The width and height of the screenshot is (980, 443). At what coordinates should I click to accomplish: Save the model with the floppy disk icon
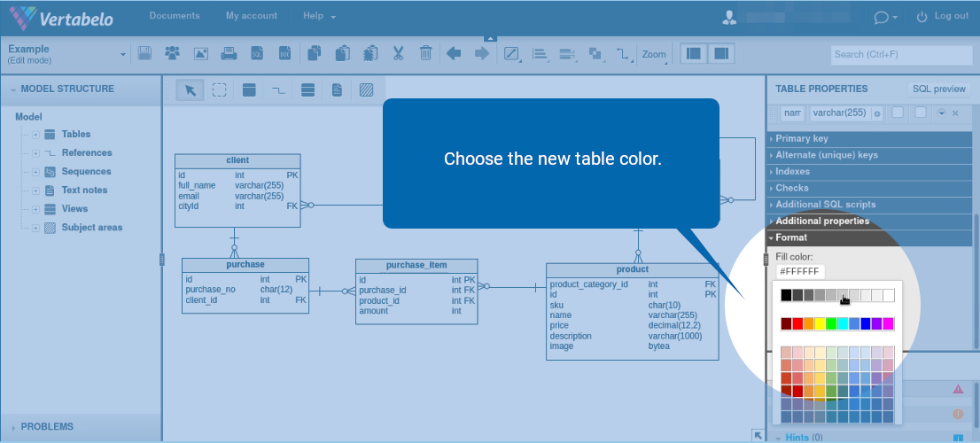point(144,54)
